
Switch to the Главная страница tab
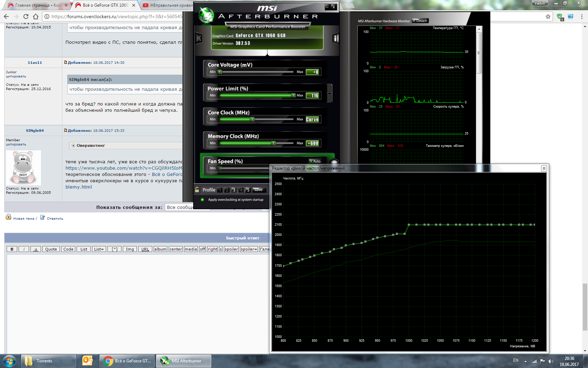click(x=37, y=5)
